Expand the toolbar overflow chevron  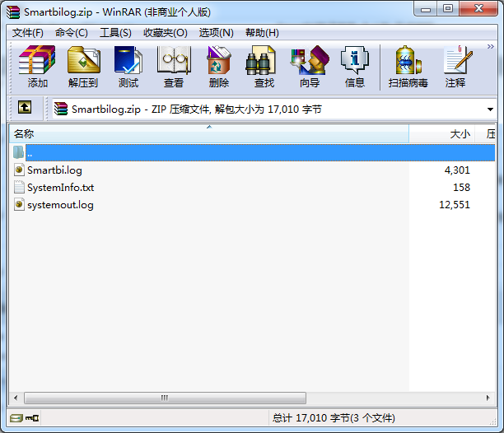pos(490,47)
